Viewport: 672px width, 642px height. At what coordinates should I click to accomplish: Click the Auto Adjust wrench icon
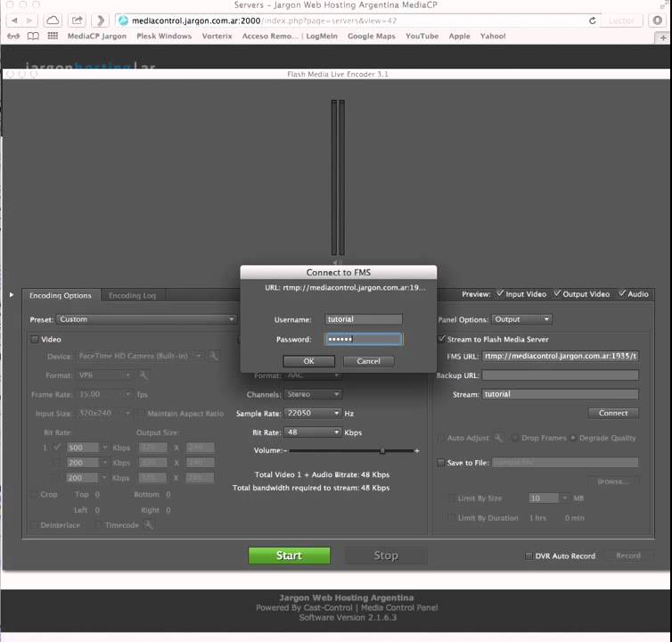[498, 438]
